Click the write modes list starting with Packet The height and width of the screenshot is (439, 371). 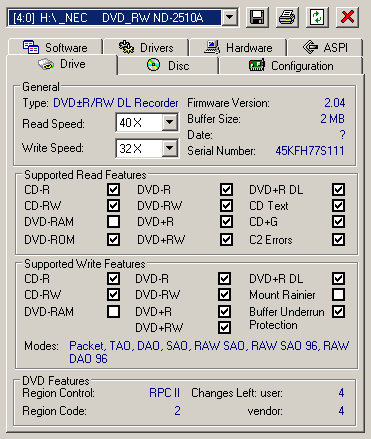(209, 352)
